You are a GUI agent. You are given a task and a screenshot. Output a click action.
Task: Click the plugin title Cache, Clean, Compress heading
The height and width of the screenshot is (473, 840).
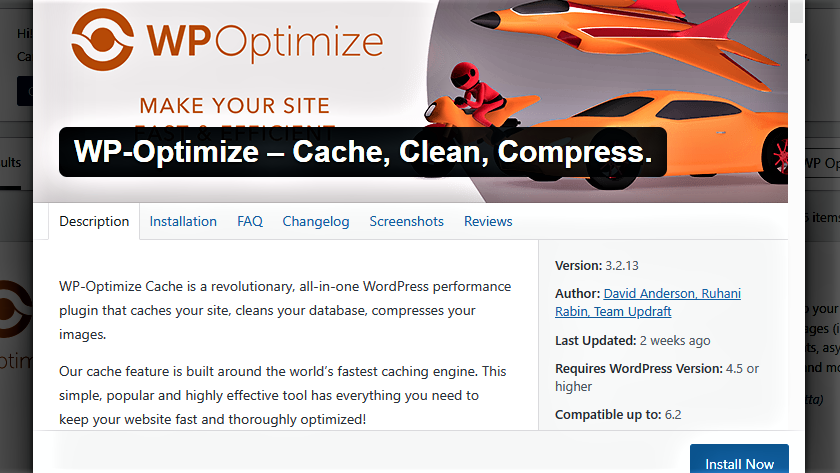pos(363,152)
